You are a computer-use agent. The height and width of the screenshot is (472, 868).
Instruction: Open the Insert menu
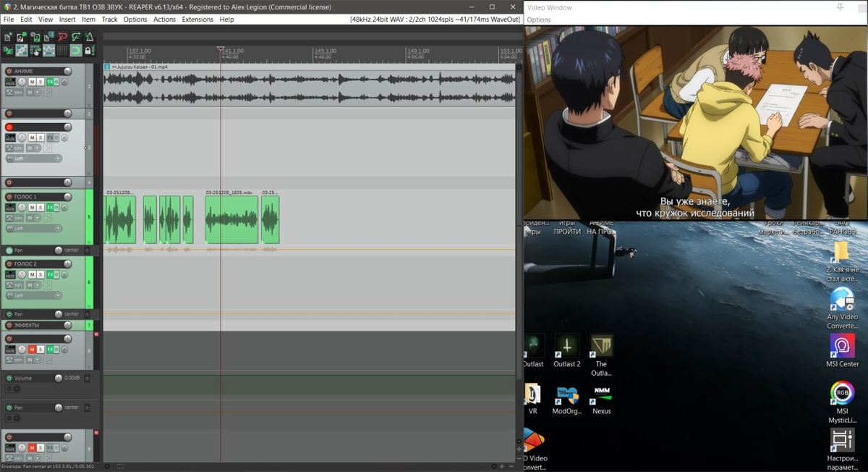(67, 20)
